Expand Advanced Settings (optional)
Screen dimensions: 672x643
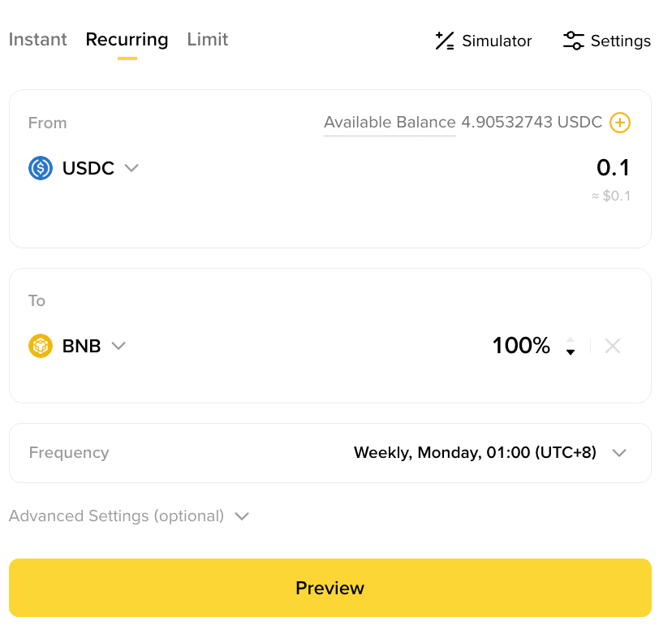[128, 516]
